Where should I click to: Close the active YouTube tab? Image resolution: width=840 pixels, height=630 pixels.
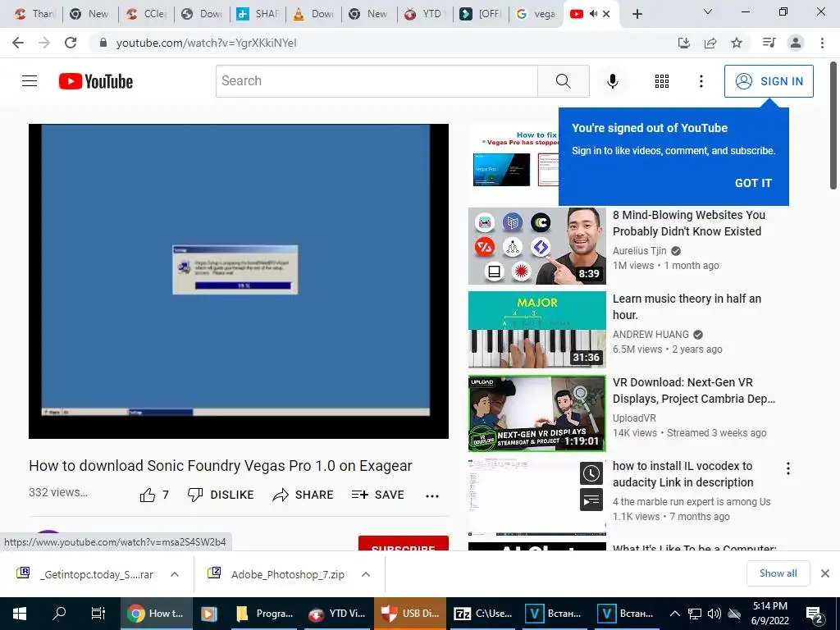click(x=606, y=14)
